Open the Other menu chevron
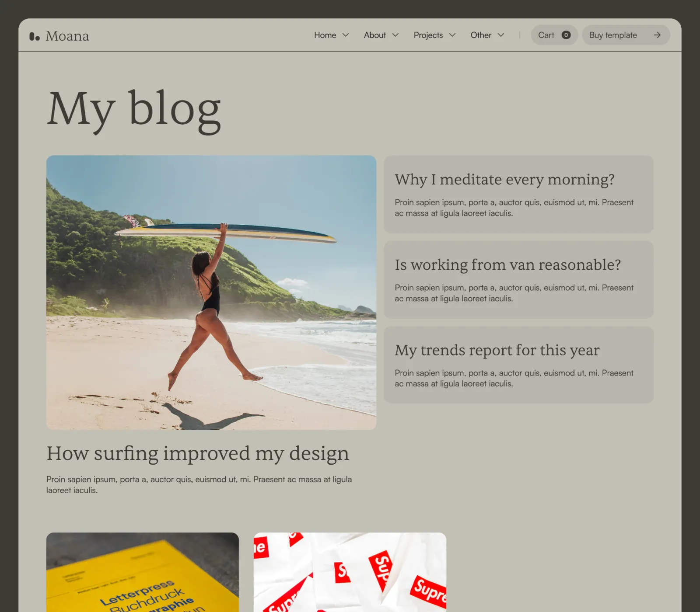This screenshot has height=612, width=700. 501,35
